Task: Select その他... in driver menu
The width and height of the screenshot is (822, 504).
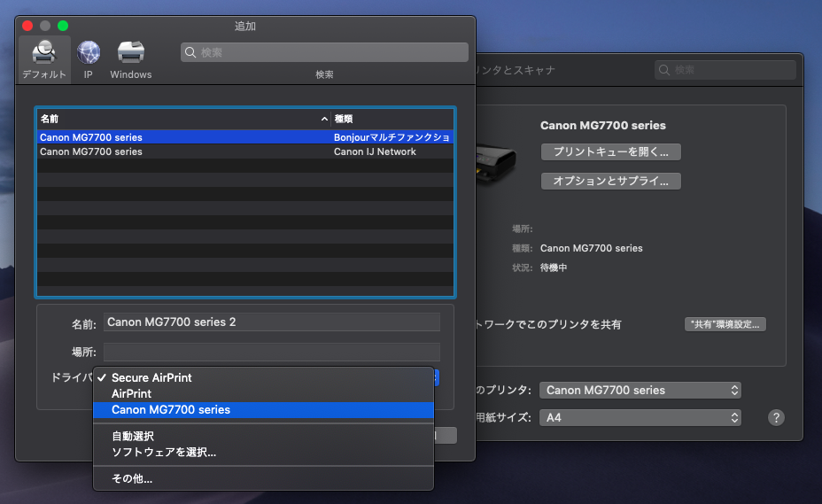Action: [x=263, y=479]
